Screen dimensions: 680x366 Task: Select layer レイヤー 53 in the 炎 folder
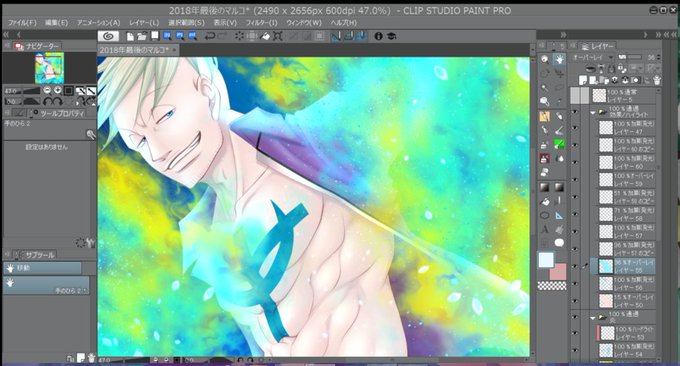click(x=627, y=333)
